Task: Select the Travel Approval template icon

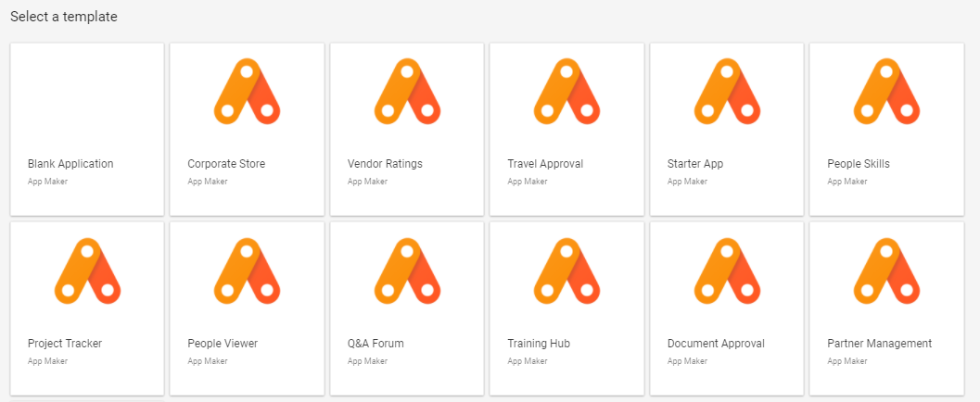Action: tap(566, 93)
